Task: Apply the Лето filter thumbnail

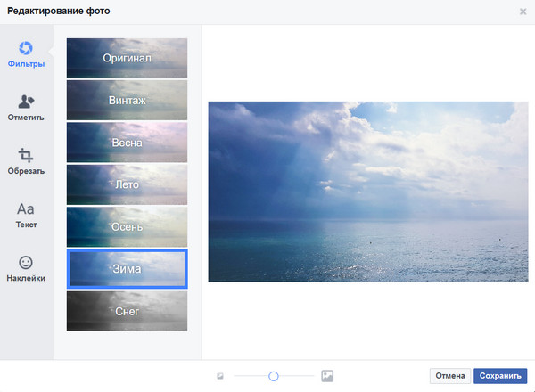Action: tap(127, 184)
